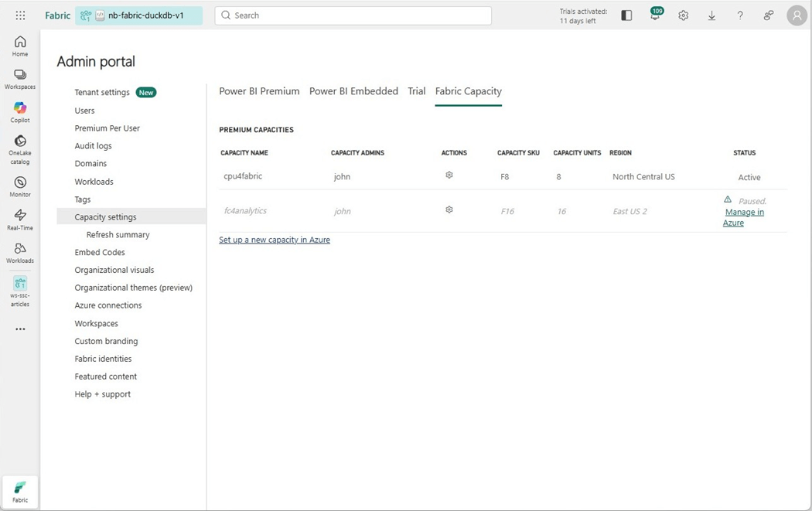Open Azure connections

pos(108,305)
